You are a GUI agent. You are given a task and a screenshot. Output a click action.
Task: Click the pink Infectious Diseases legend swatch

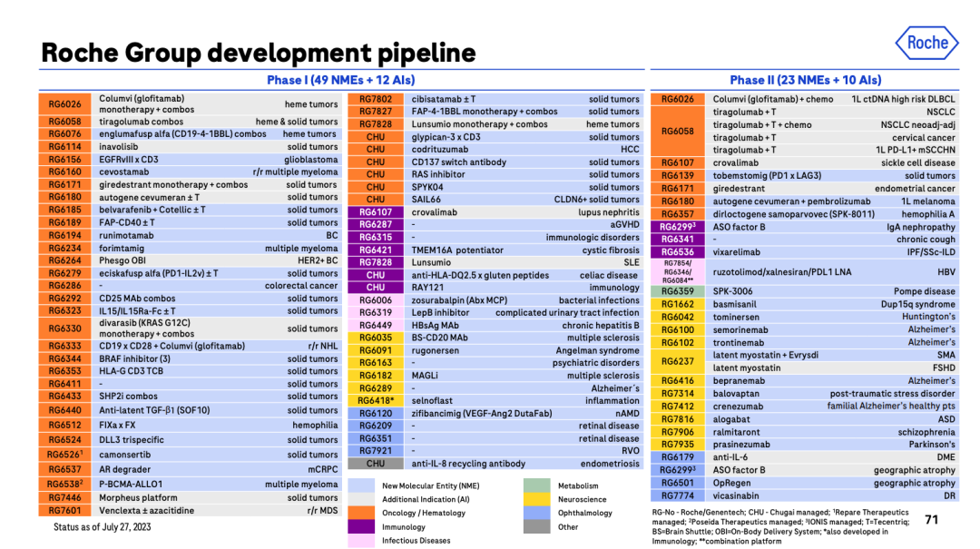coord(360,540)
